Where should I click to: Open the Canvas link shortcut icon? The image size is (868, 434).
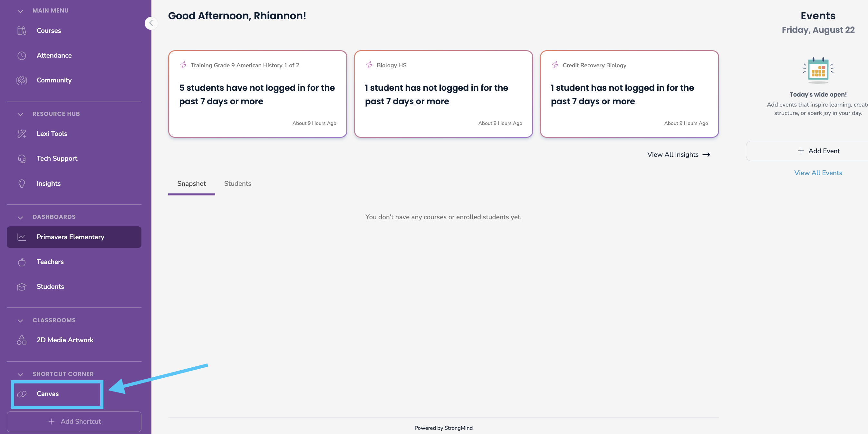coord(22,394)
